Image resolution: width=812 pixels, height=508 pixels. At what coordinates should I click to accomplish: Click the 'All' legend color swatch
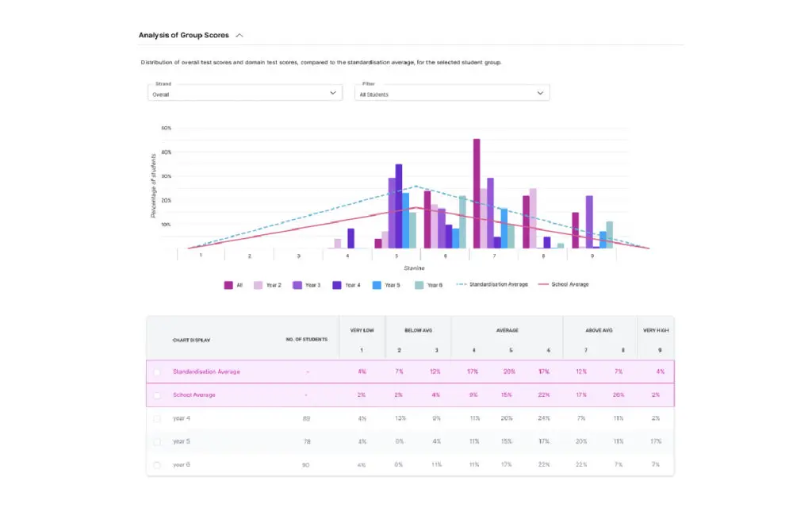228,285
